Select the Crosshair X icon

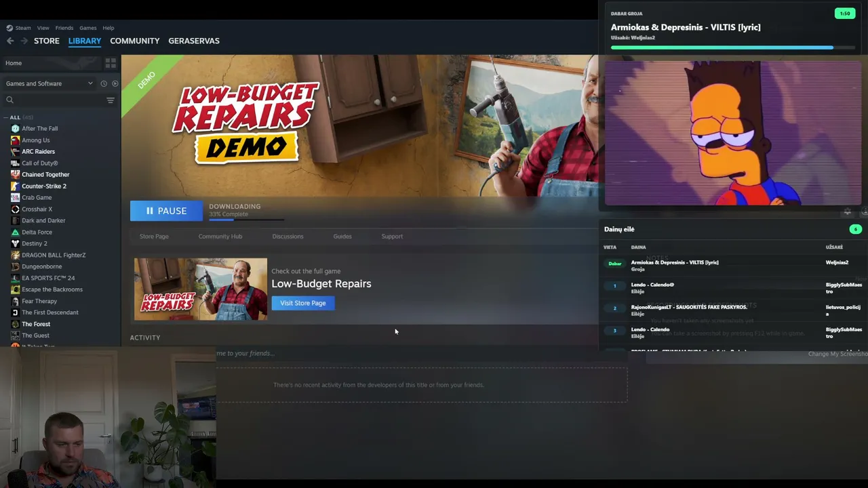[x=15, y=209]
